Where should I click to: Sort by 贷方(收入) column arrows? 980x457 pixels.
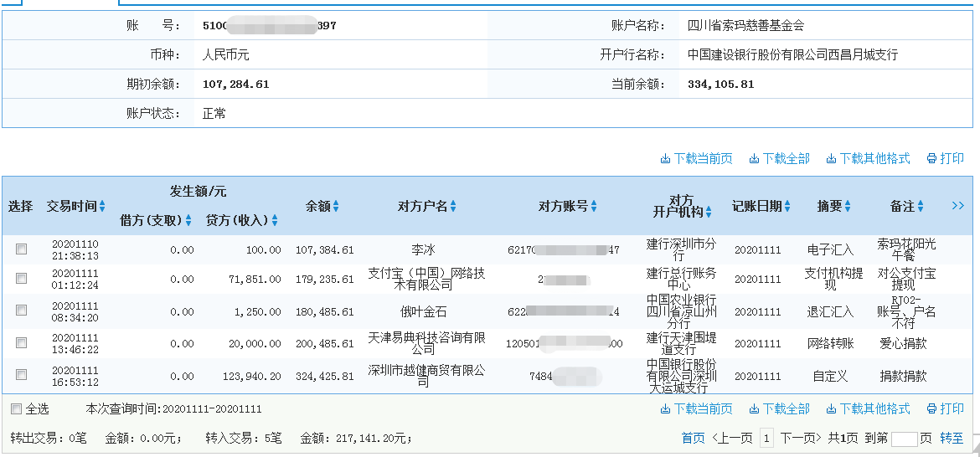pyautogui.click(x=275, y=221)
